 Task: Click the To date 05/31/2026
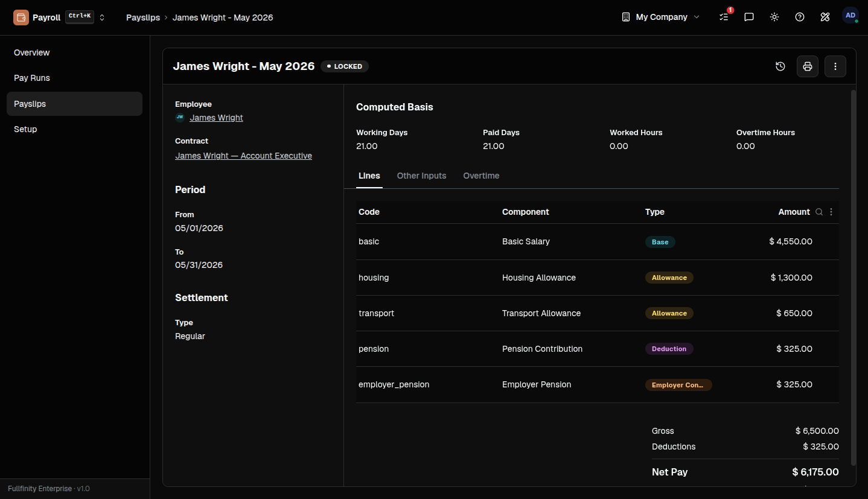click(199, 265)
